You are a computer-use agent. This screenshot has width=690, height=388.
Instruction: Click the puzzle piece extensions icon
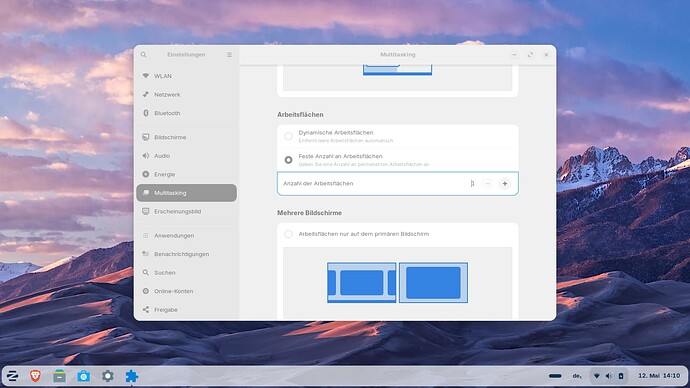coord(132,376)
